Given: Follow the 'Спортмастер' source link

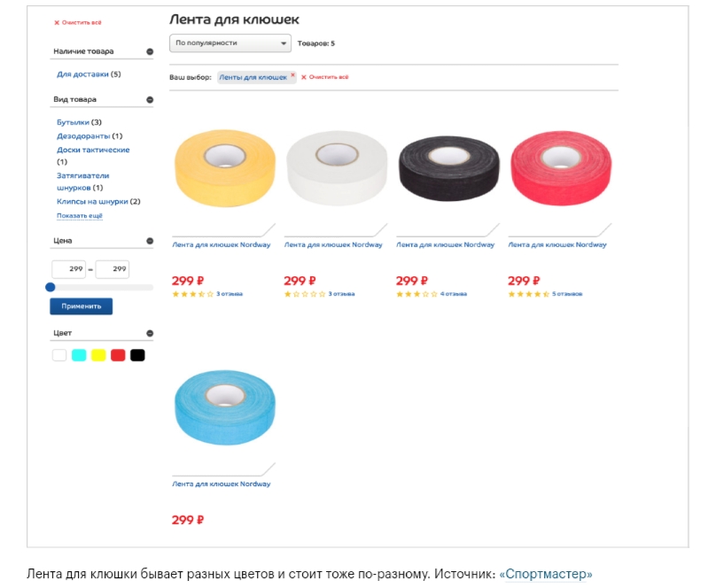Looking at the screenshot, I should [546, 574].
